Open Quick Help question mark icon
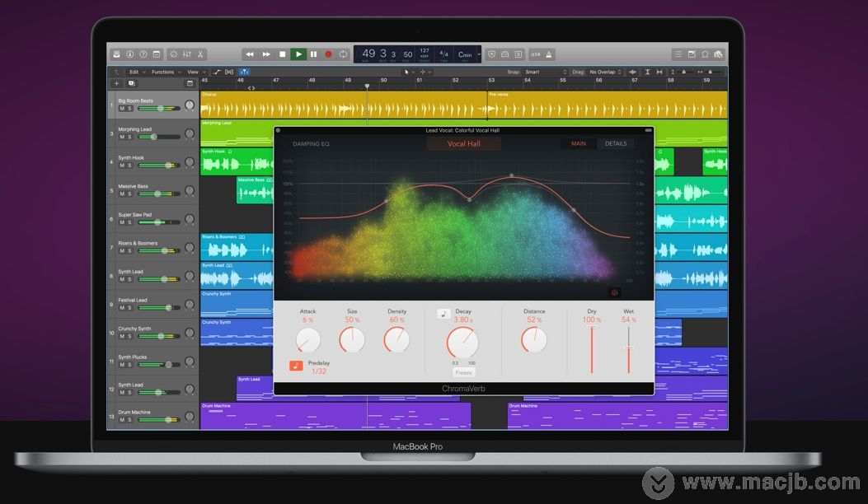Screen dimensions: 868x504 click(143, 54)
